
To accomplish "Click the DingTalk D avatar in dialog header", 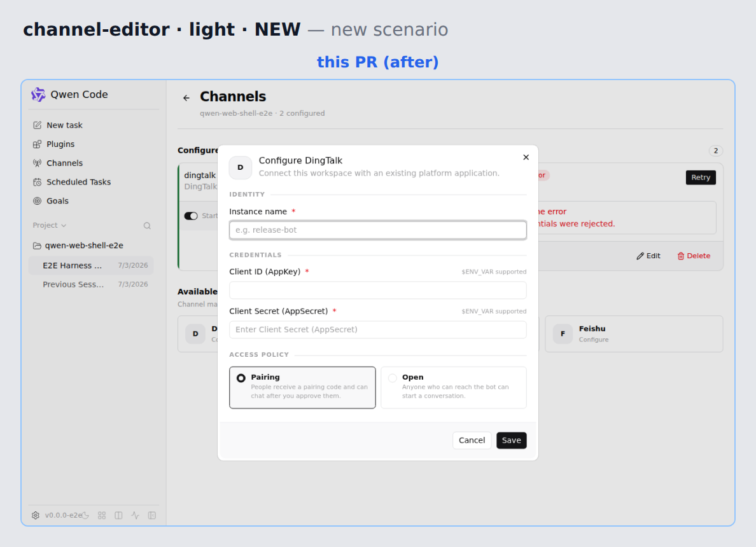I will tap(240, 167).
